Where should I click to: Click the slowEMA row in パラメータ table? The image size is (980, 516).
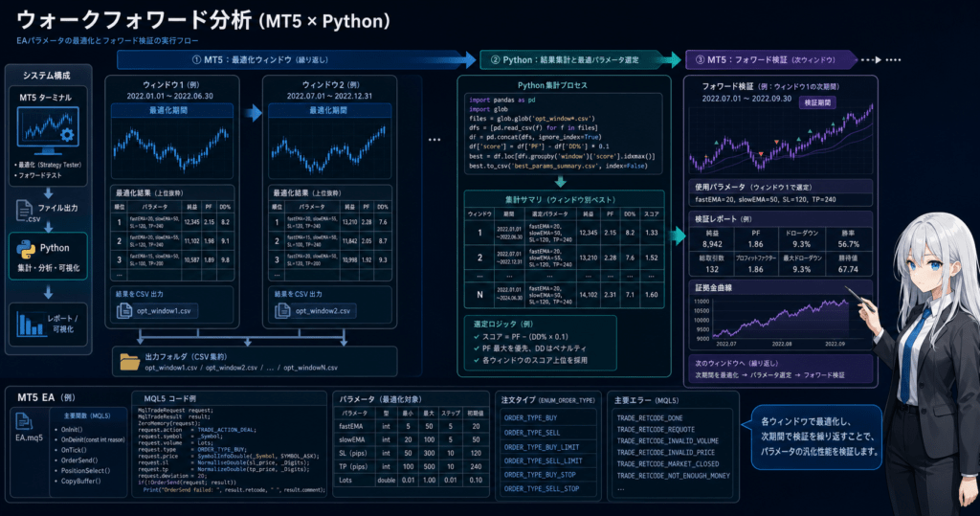412,439
